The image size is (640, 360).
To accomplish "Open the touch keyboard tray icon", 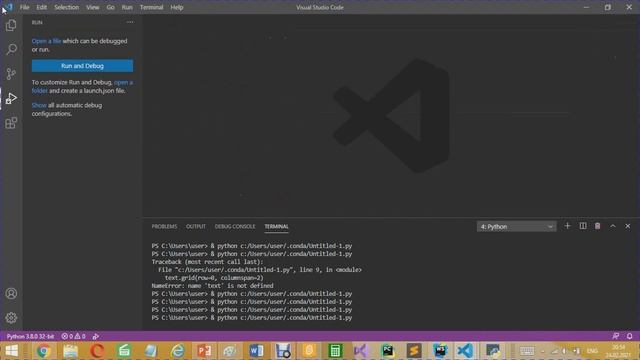I will tap(527, 351).
